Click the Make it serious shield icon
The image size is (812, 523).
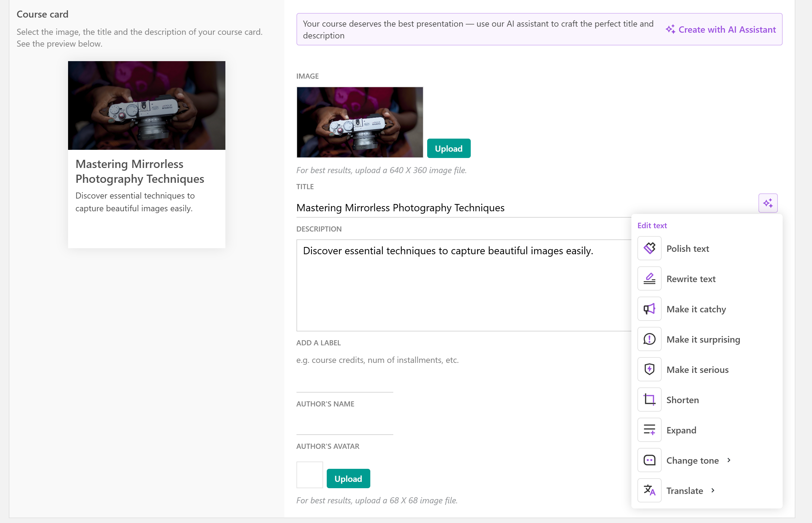pyautogui.click(x=649, y=369)
